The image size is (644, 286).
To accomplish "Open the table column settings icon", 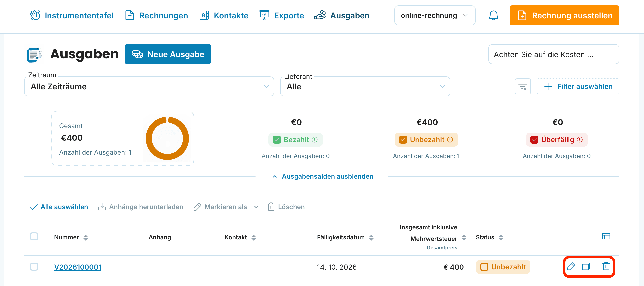I will 606,236.
